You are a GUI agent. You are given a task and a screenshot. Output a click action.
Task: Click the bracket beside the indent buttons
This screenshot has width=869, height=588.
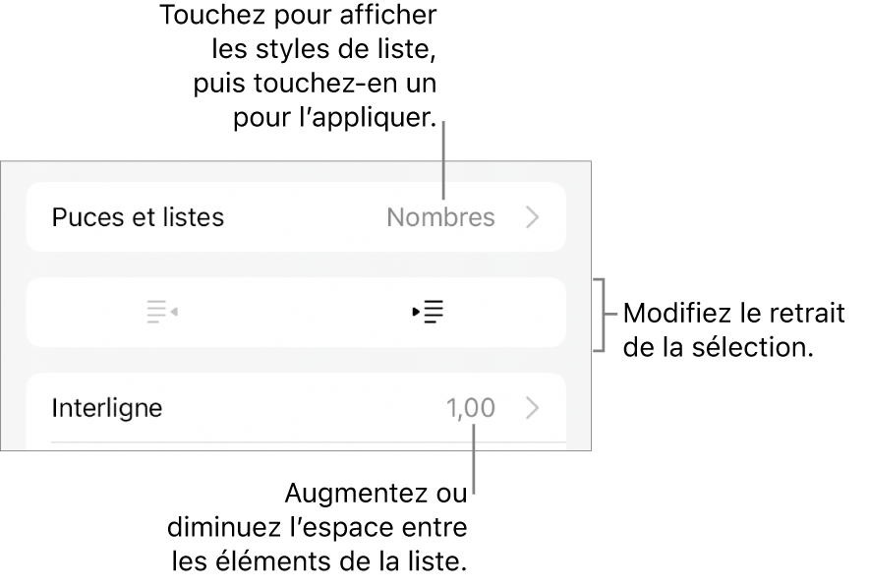596,314
